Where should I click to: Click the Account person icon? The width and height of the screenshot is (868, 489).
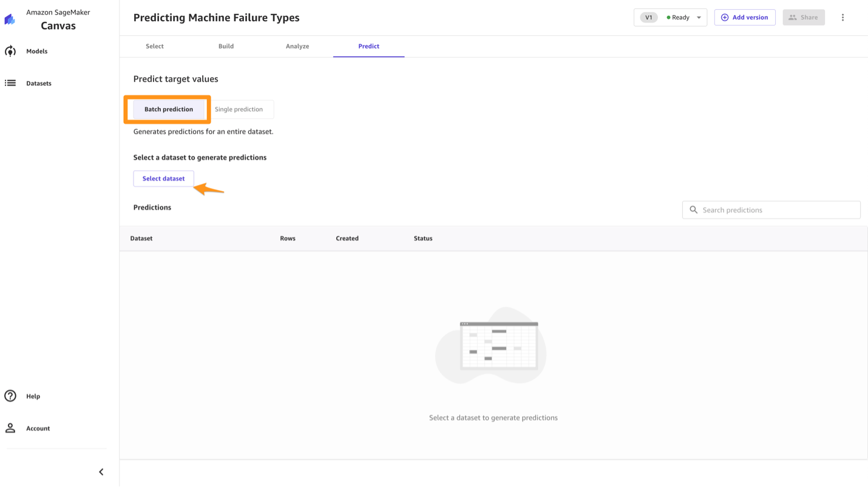10,428
